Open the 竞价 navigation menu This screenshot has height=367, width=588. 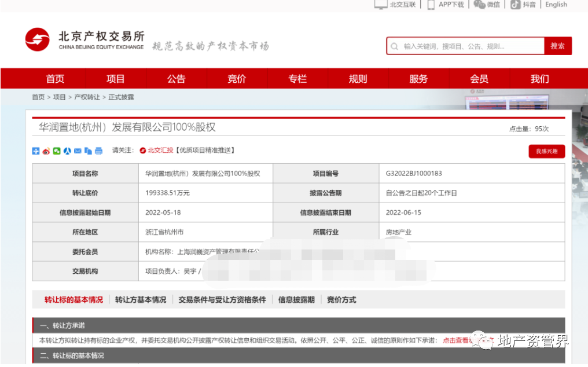[x=237, y=78]
